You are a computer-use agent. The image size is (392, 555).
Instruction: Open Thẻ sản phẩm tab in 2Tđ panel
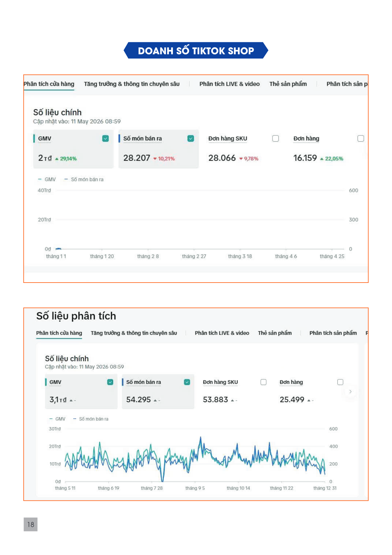(288, 84)
